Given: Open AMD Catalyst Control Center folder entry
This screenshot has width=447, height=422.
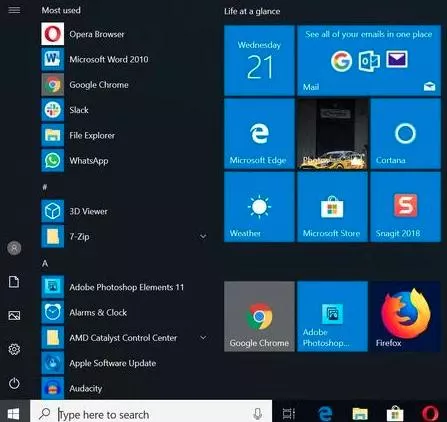Looking at the screenshot, I should tap(124, 338).
